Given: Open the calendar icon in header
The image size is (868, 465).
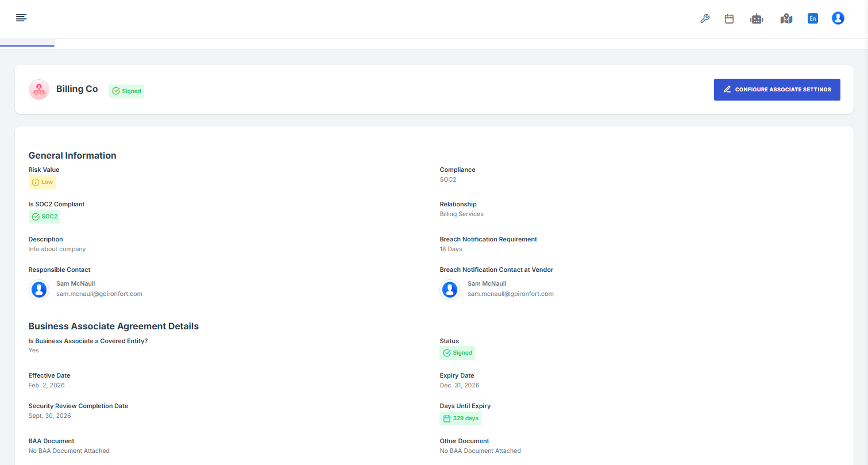Looking at the screenshot, I should click(x=729, y=19).
